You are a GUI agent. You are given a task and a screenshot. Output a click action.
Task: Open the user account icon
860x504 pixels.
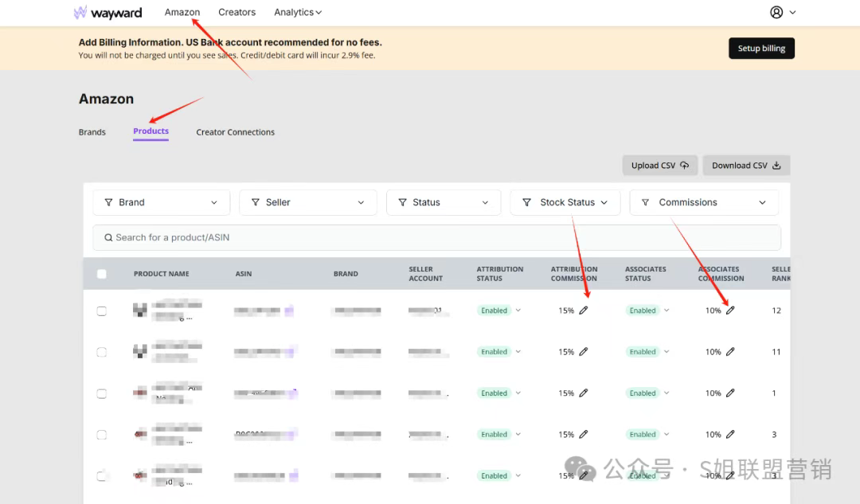776,12
